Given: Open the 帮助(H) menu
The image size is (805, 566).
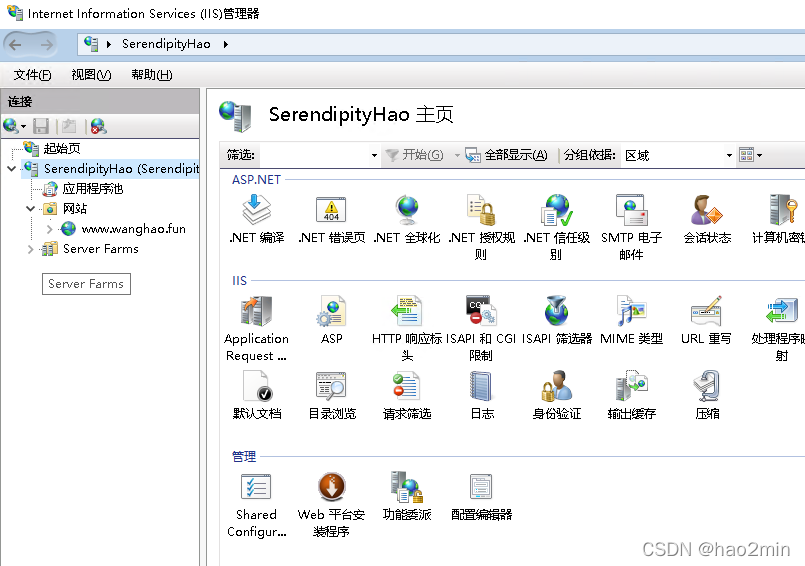Looking at the screenshot, I should (x=152, y=75).
